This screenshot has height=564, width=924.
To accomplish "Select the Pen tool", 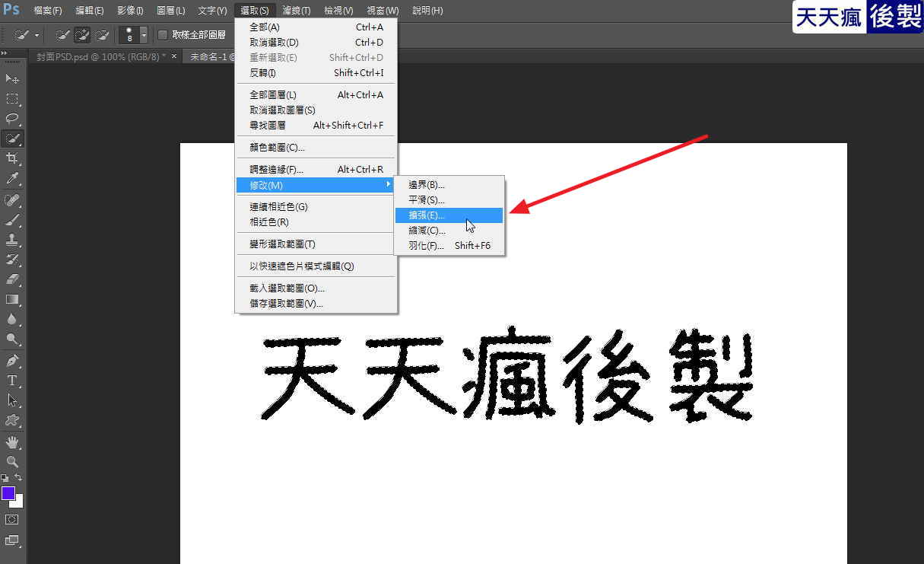I will (13, 361).
